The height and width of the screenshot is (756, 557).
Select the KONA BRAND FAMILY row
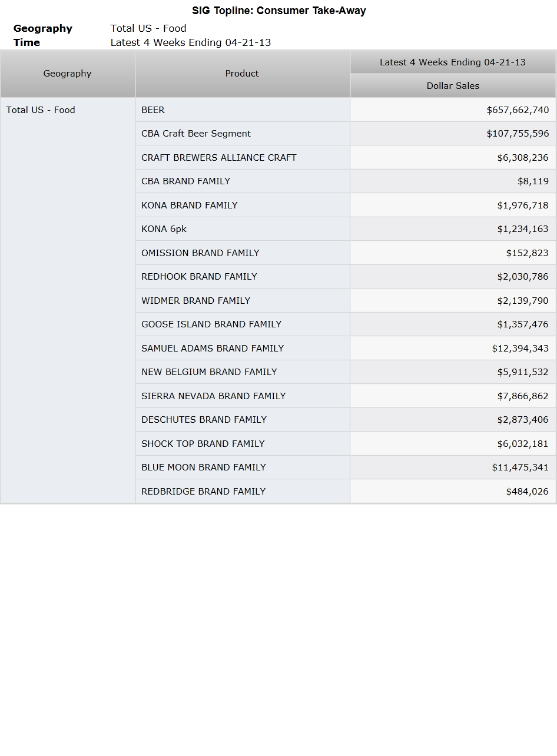pyautogui.click(x=243, y=205)
